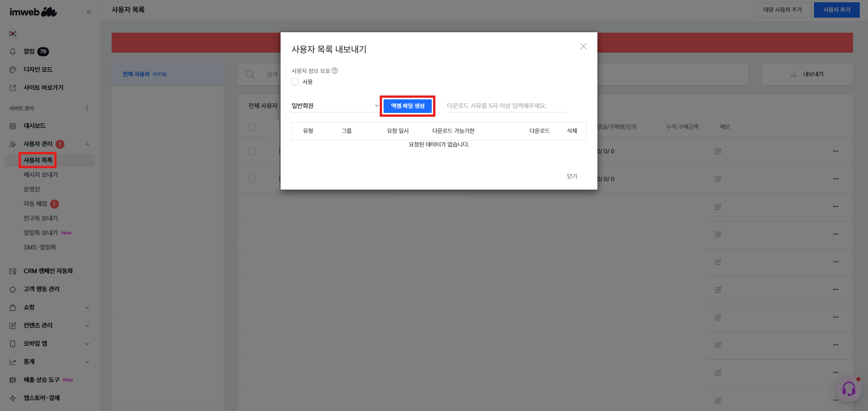Expand the 통계 menu chevron
868x411 pixels.
[87, 362]
